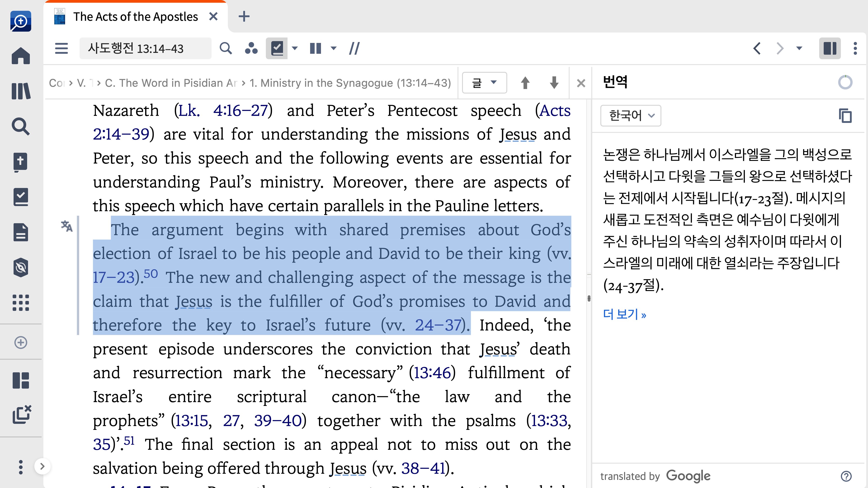Click the 사도행전 13:14–43 reference box
868x488 pixels.
pyautogui.click(x=145, y=49)
